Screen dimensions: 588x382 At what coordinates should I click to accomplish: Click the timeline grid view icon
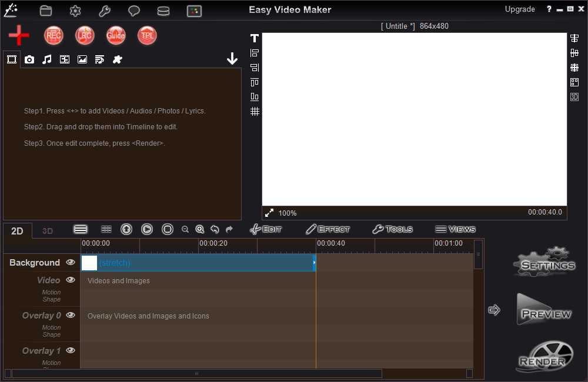pos(106,229)
